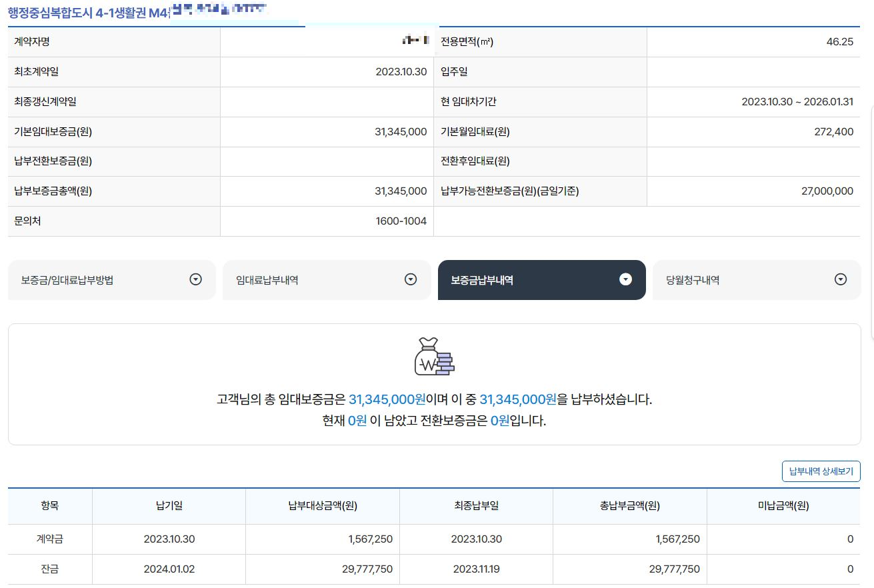Click the 납부전환보증금(원) label
This screenshot has height=588, width=874.
pyautogui.click(x=53, y=161)
